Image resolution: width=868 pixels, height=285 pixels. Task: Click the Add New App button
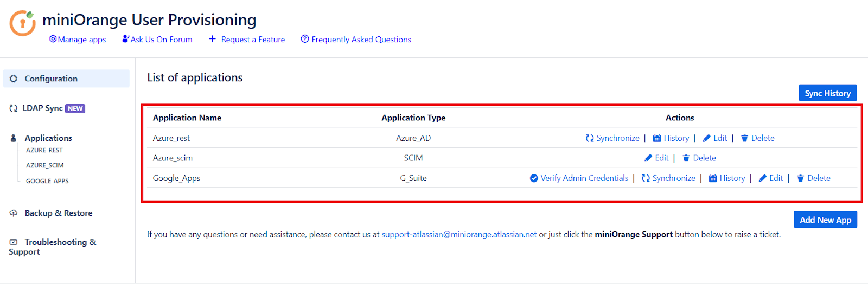point(825,219)
